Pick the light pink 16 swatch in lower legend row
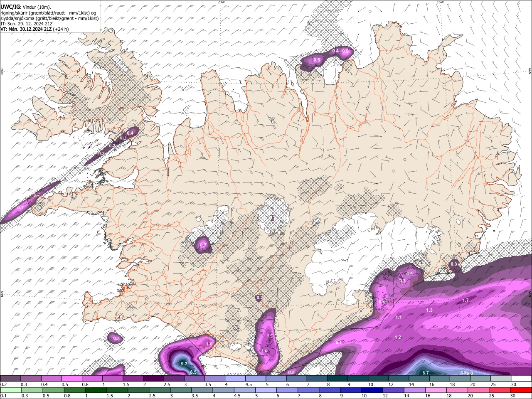Screen dimensions: 532x399 point(436,390)
